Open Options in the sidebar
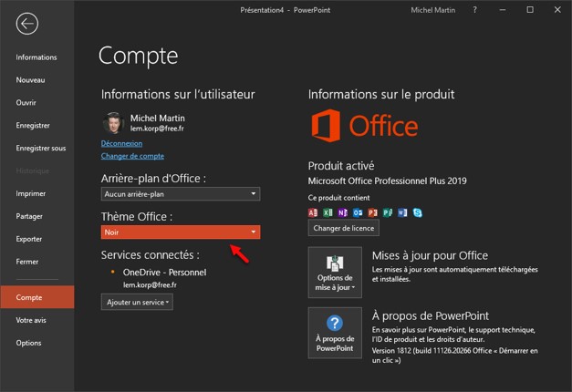 [28, 343]
